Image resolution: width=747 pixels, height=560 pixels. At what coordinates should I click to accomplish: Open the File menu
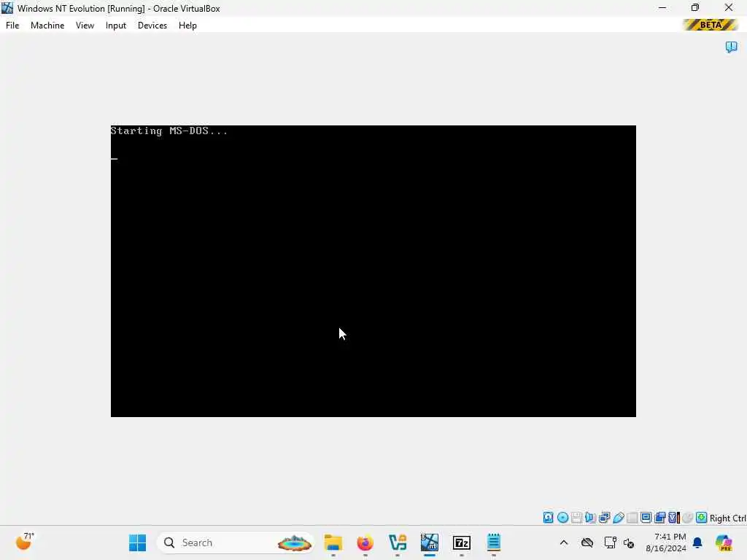(x=12, y=26)
